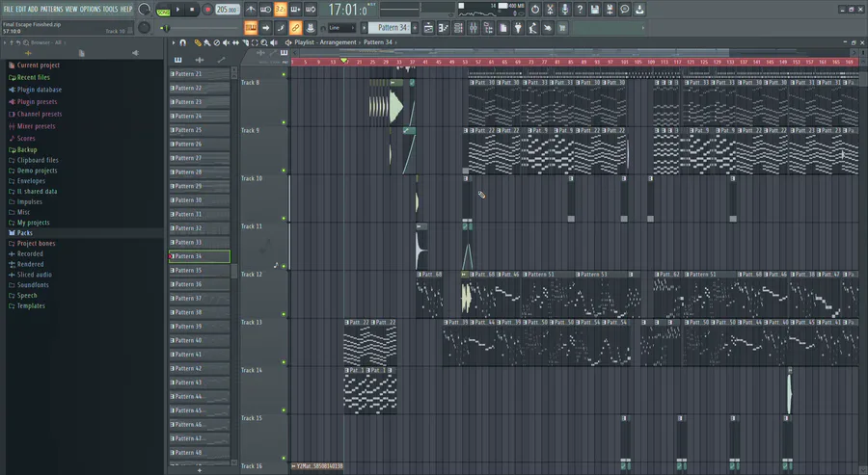Select Pattern 35 in picker list

point(200,271)
